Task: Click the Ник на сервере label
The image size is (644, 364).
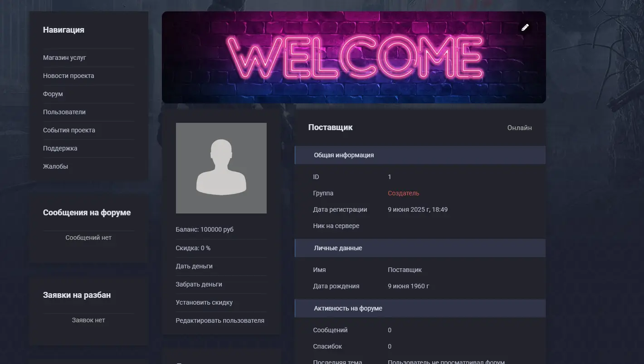Action: click(336, 226)
